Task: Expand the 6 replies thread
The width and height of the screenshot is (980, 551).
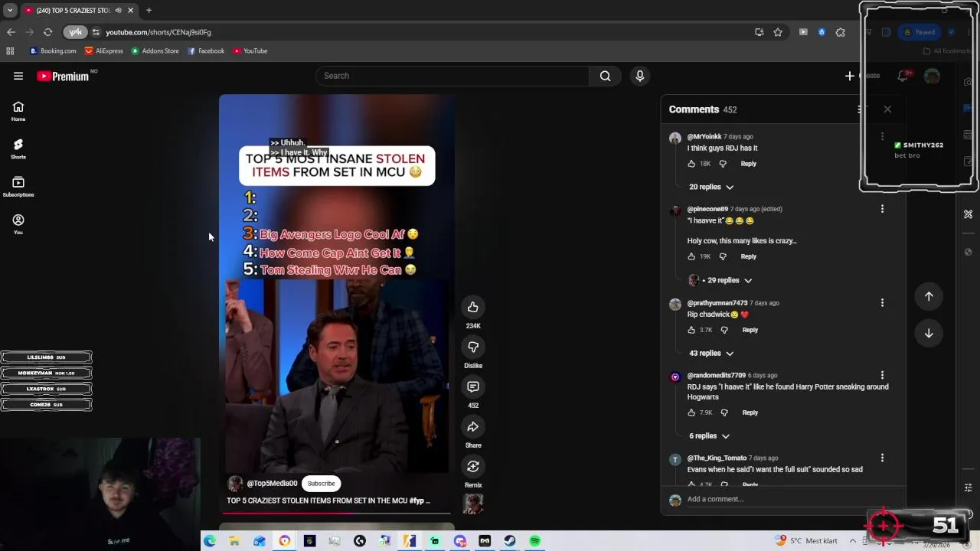Action: tap(709, 436)
